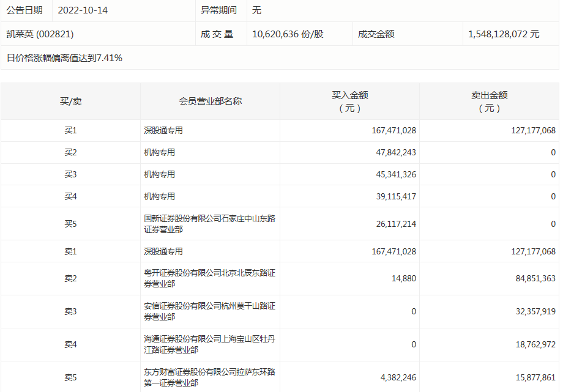Click 国新证券股份有限公司石家庄中山东路证券营业部
The image size is (563, 392).
210,224
